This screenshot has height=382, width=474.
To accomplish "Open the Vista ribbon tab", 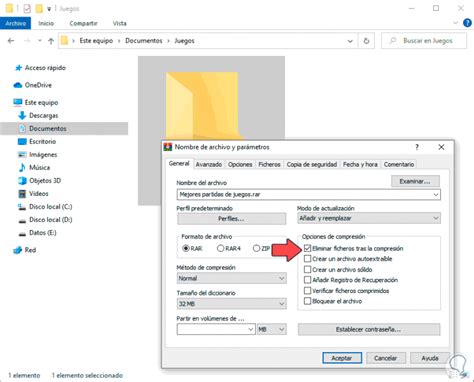I will pyautogui.click(x=119, y=23).
